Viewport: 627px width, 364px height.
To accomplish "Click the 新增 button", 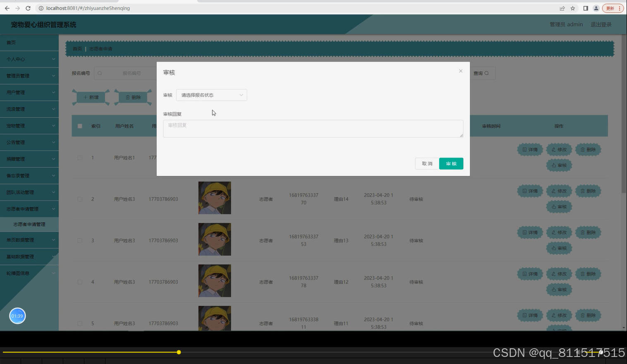I will [x=91, y=97].
